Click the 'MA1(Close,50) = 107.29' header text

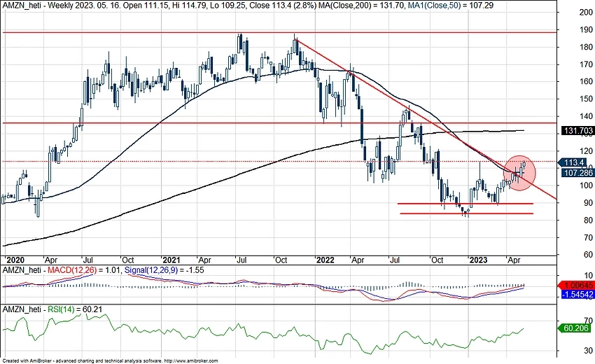(x=450, y=6)
